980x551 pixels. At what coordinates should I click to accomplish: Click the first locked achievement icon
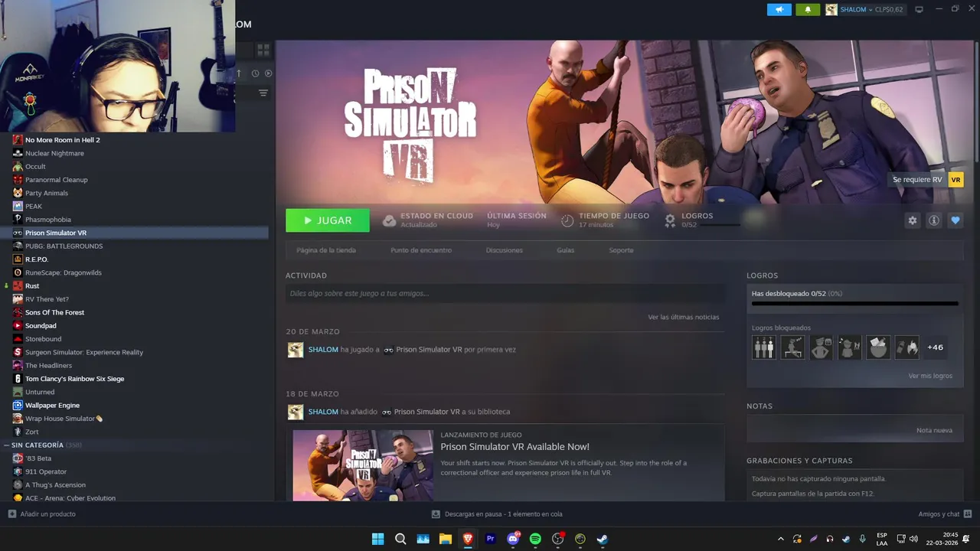point(763,347)
